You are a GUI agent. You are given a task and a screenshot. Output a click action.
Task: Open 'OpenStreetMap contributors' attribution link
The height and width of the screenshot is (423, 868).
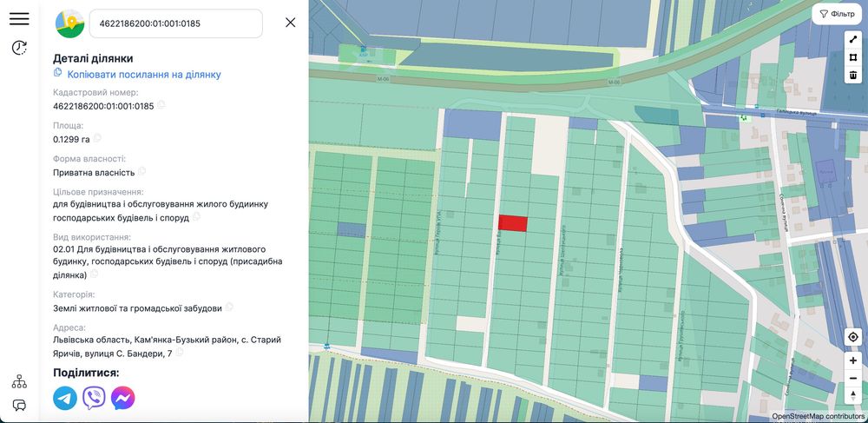tap(818, 416)
